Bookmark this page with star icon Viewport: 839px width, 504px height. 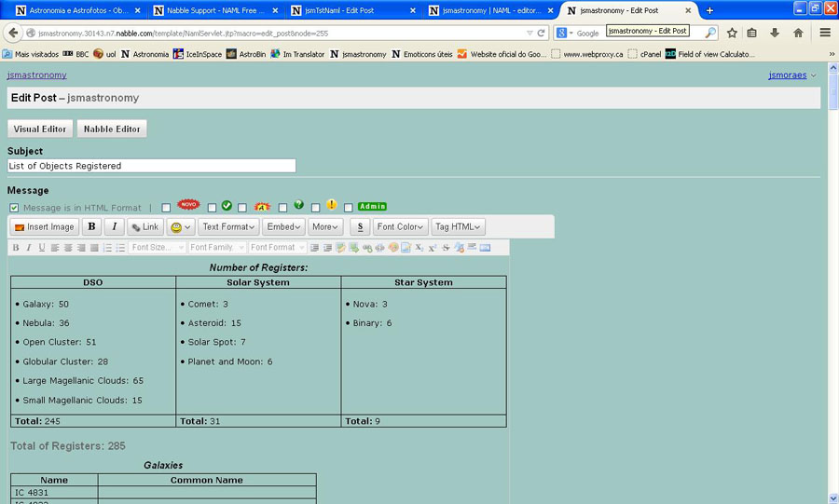[x=732, y=33]
